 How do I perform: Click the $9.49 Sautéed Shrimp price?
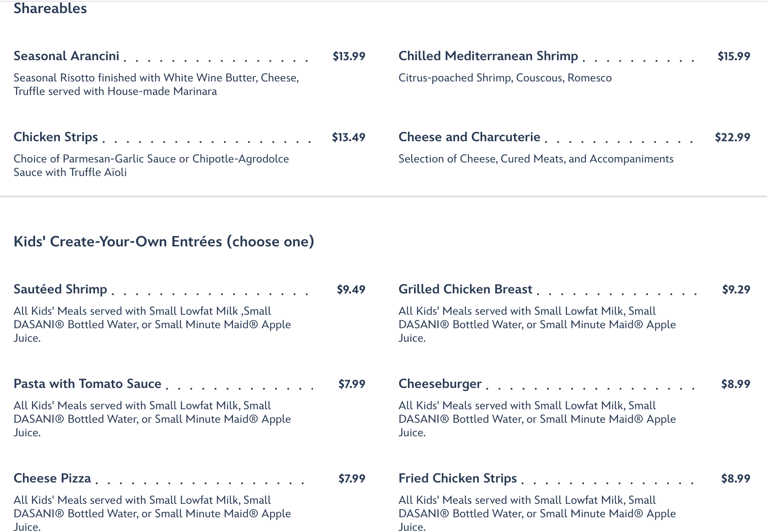pyautogui.click(x=351, y=290)
